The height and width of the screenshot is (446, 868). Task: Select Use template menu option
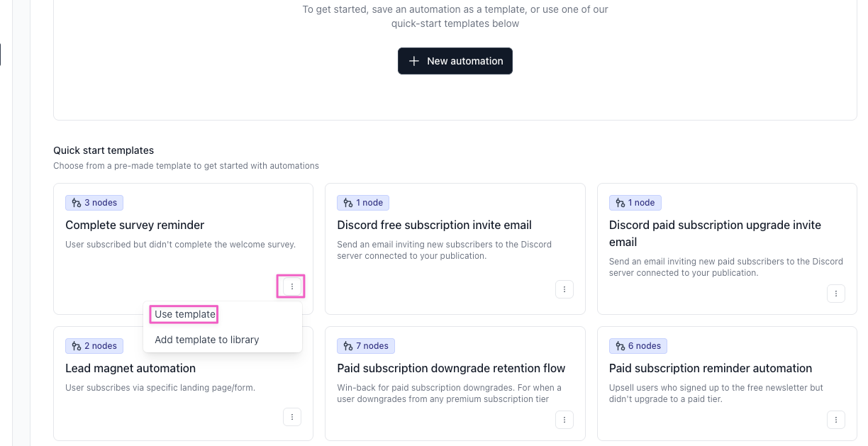click(185, 314)
